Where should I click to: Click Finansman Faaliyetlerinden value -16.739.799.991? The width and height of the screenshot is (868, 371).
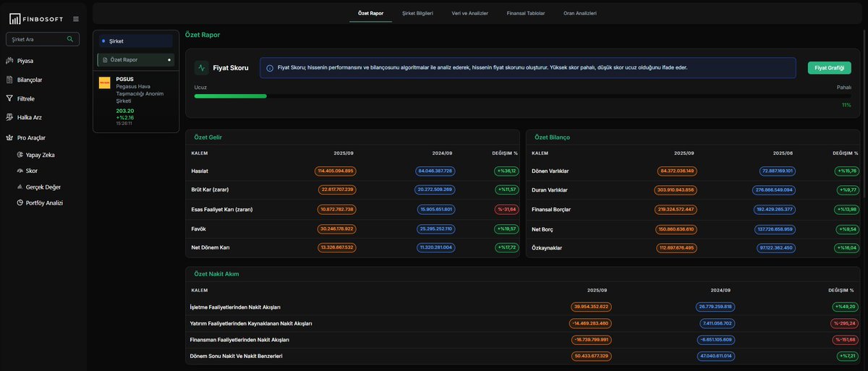[590, 339]
